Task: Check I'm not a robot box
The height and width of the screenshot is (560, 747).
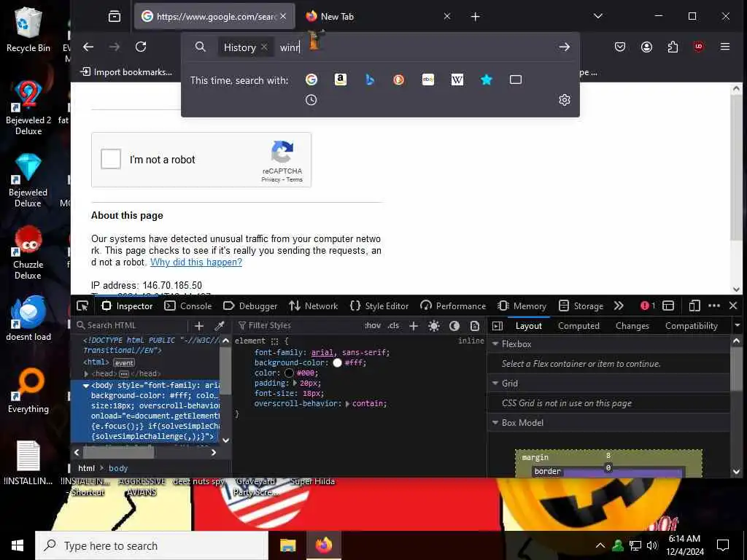Action: click(x=111, y=159)
